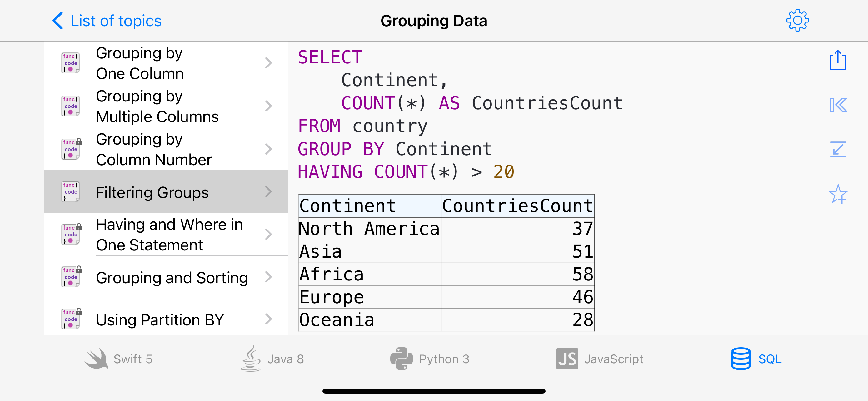The image size is (868, 401).
Task: Expand Grouping by Multiple Columns chevron
Action: pyautogui.click(x=268, y=106)
